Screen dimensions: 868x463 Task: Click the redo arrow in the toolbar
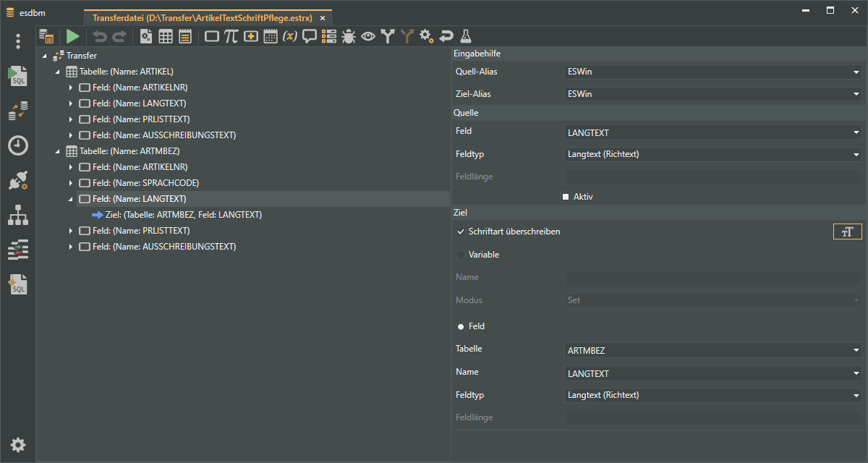pyautogui.click(x=119, y=36)
